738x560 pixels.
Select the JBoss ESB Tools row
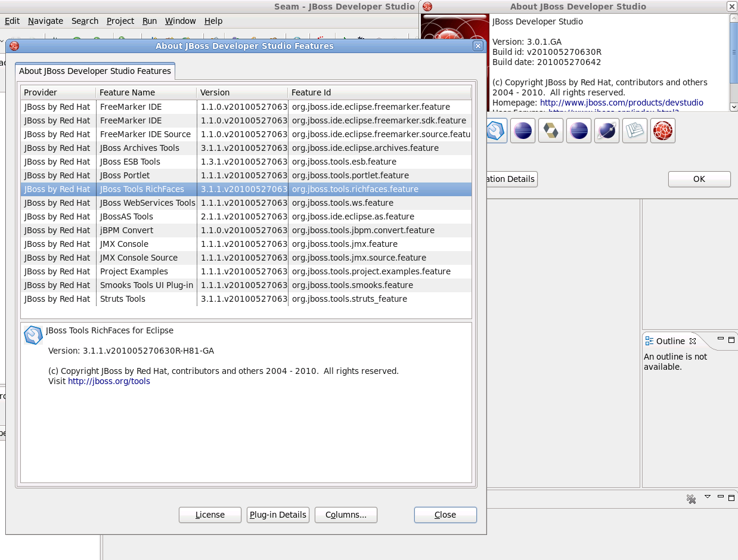(246, 162)
